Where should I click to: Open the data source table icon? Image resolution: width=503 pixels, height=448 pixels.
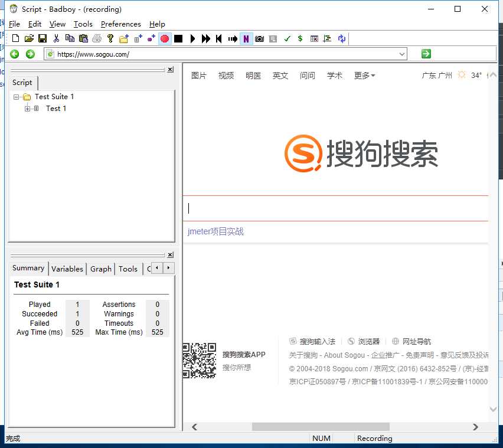[314, 39]
